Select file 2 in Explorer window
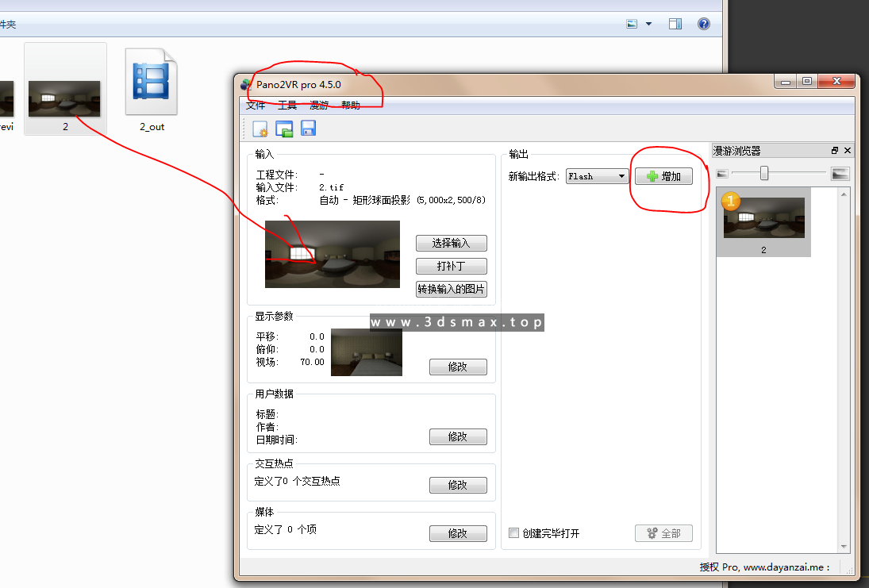Screen dimensions: 869x588 click(x=65, y=89)
